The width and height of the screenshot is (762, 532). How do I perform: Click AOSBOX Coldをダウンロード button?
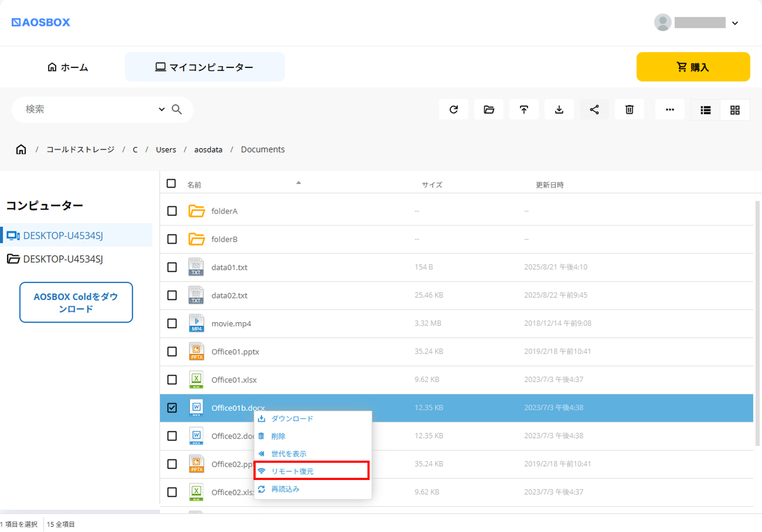tap(76, 302)
